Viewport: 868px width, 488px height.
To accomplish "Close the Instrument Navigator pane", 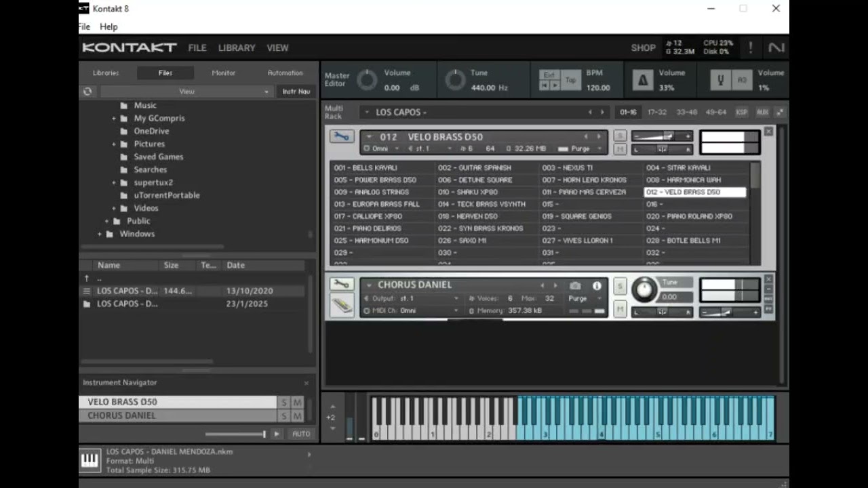I will (306, 383).
